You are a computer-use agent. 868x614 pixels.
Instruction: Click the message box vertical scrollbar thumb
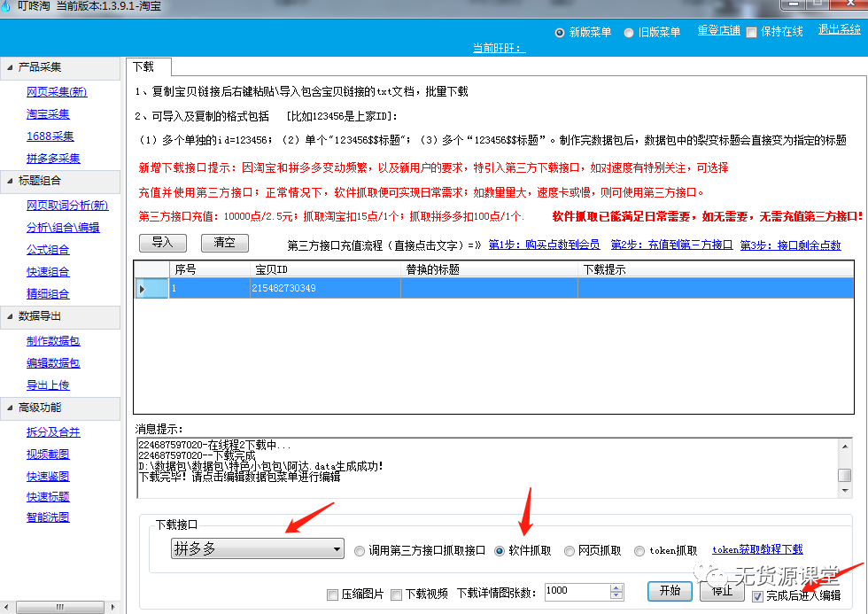[845, 475]
